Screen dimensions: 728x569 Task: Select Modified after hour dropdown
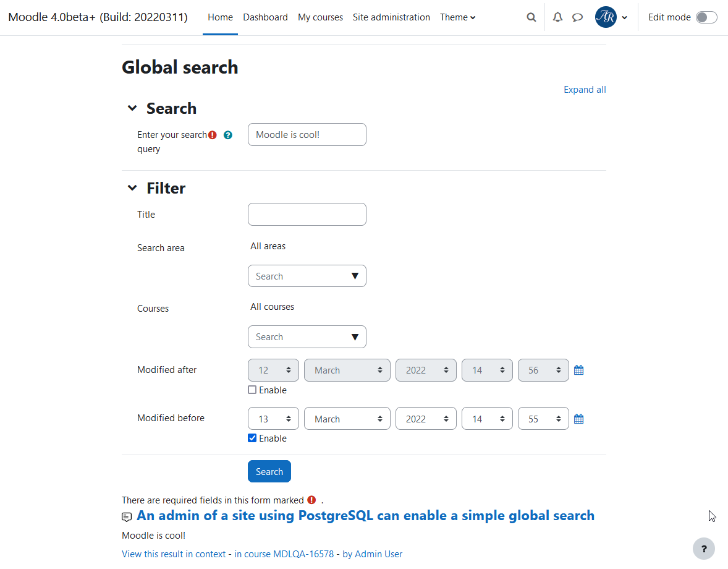(487, 370)
